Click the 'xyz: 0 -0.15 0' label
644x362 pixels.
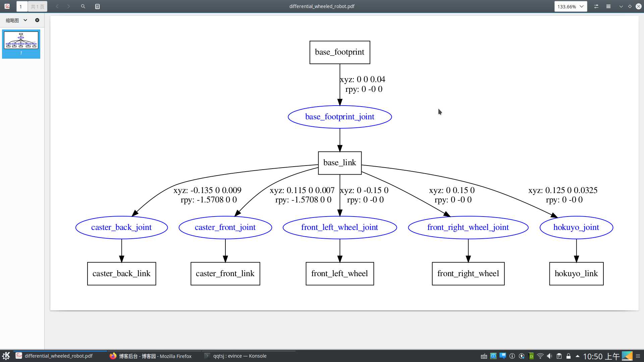[x=364, y=190]
